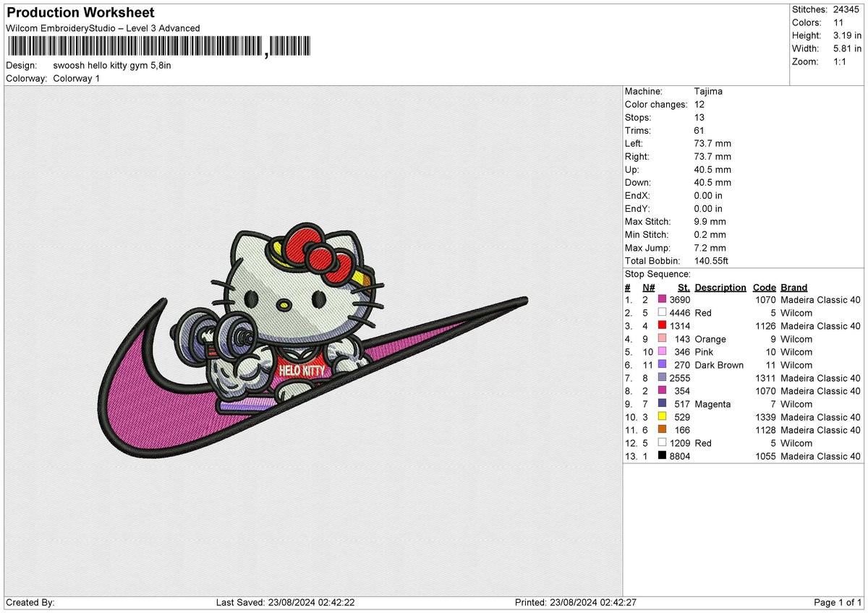Click the Colorway 1 label

coord(76,78)
